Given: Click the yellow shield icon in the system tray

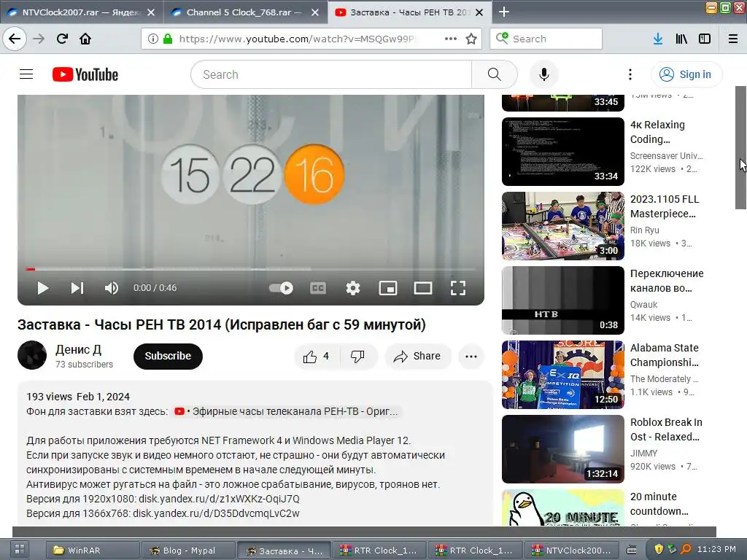Looking at the screenshot, I should tap(659, 550).
